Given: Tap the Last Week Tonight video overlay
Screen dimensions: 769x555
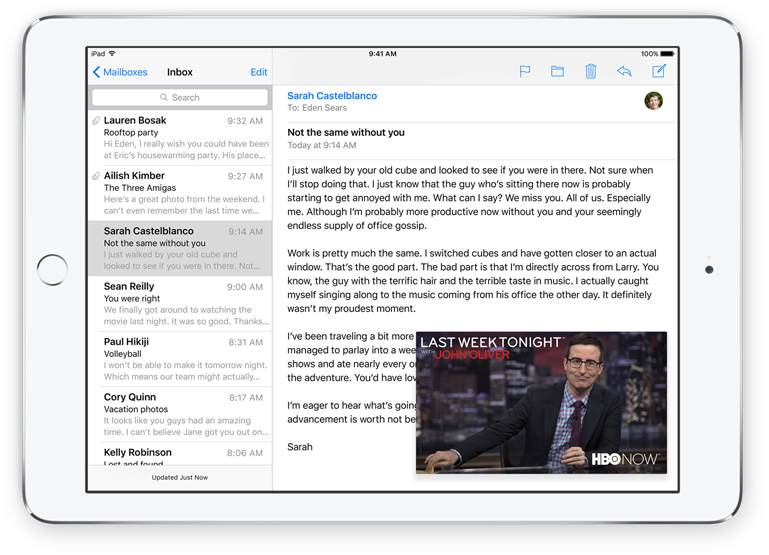Looking at the screenshot, I should [541, 402].
